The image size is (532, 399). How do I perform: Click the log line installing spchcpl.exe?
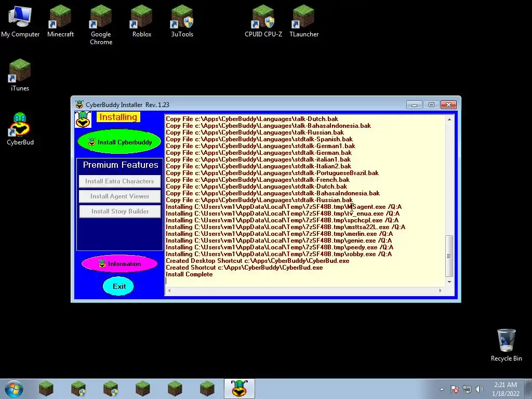click(282, 220)
